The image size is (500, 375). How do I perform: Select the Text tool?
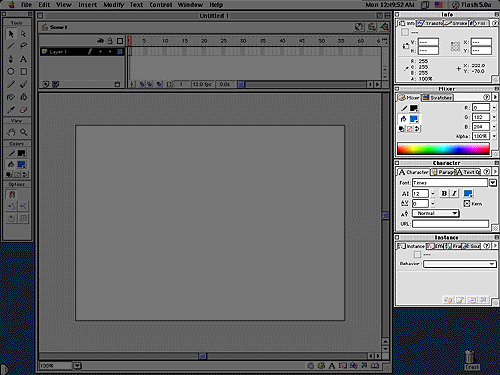tap(23, 59)
